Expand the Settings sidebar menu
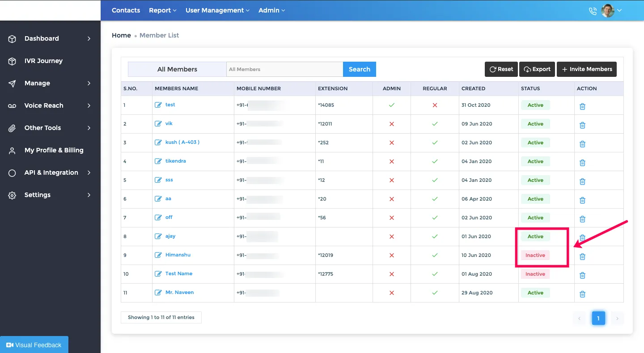The width and height of the screenshot is (644, 353). tap(50, 195)
